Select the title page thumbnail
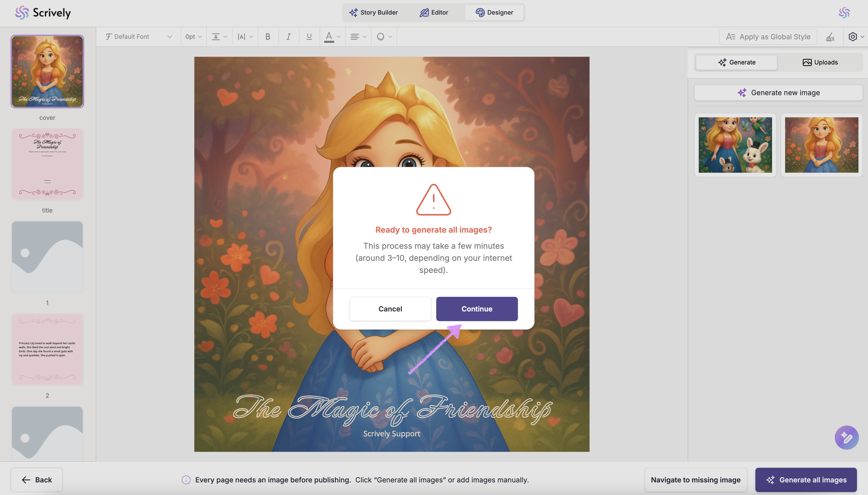Screen dimensions: 868x495 47,164
